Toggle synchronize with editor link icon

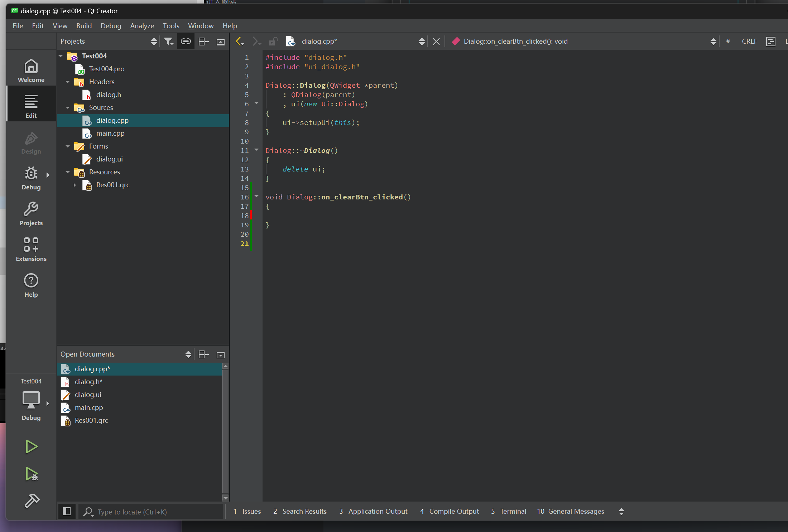pyautogui.click(x=186, y=42)
